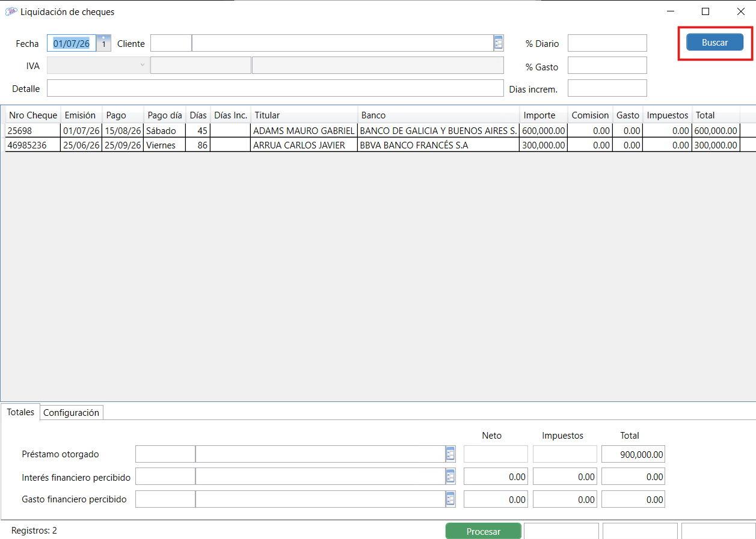Sort by Titular column header
Screen dimensions: 756x539
pos(304,115)
